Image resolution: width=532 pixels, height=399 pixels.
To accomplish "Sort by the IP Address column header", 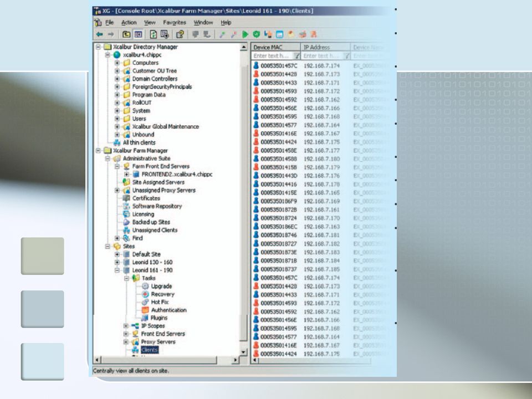I will click(326, 47).
